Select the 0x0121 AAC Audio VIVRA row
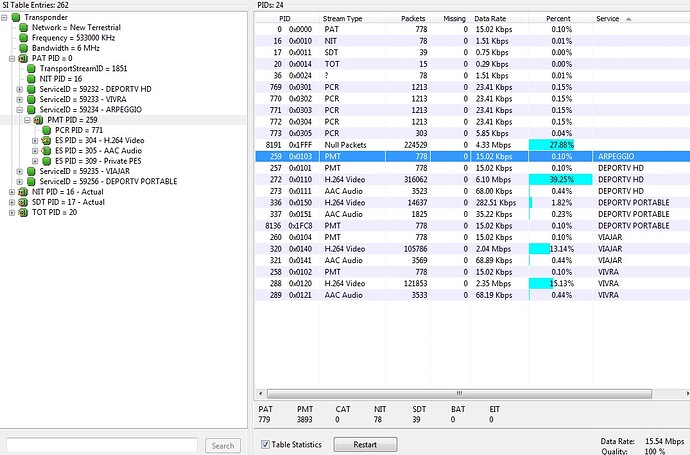The height and width of the screenshot is (455, 690). pos(473,295)
